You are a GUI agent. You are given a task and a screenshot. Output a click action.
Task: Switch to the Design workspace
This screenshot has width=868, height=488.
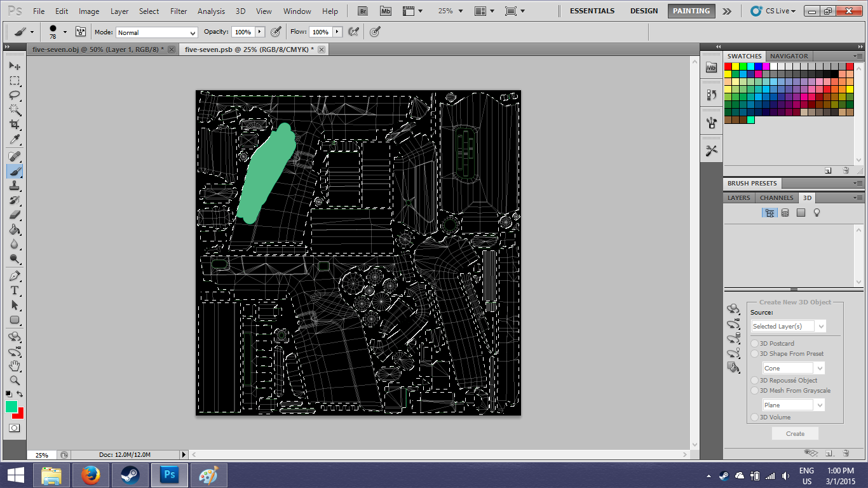[x=644, y=11]
